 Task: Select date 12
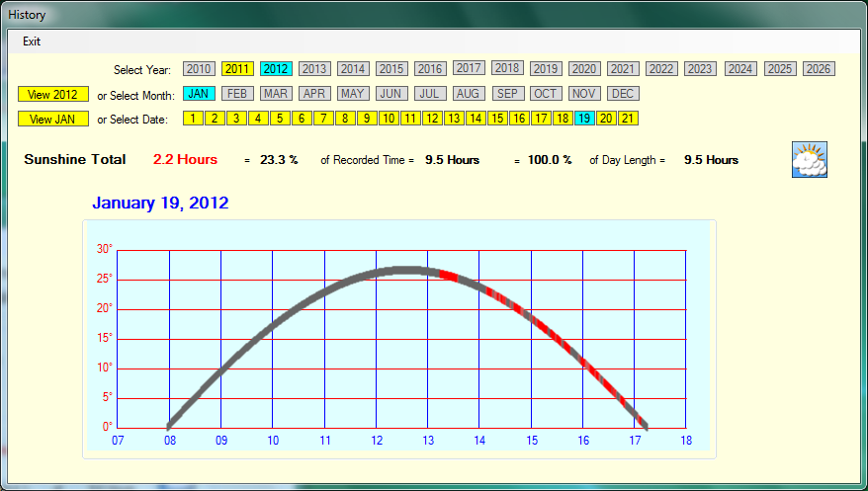tap(432, 119)
